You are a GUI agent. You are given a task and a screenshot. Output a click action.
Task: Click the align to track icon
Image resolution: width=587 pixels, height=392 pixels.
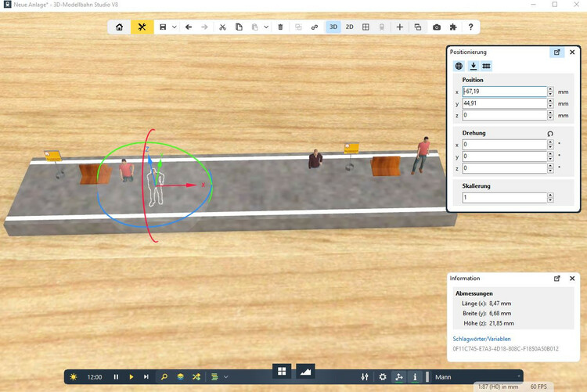[x=486, y=66]
